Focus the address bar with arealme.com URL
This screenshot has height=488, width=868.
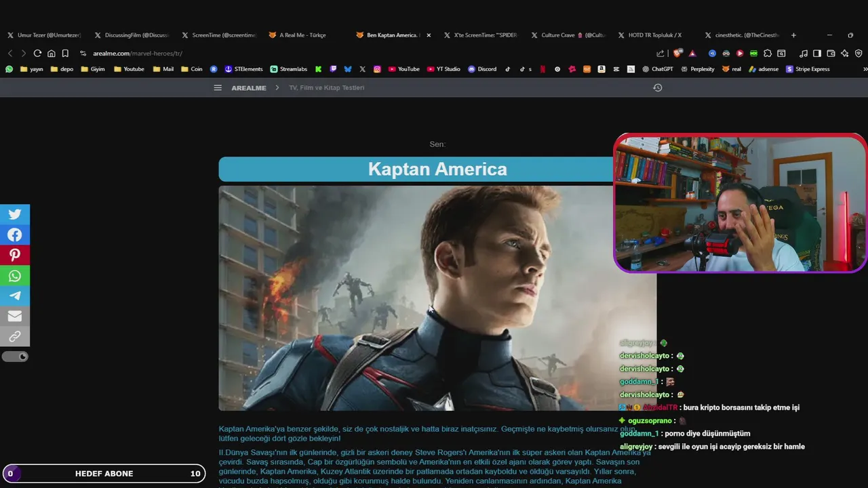click(366, 53)
